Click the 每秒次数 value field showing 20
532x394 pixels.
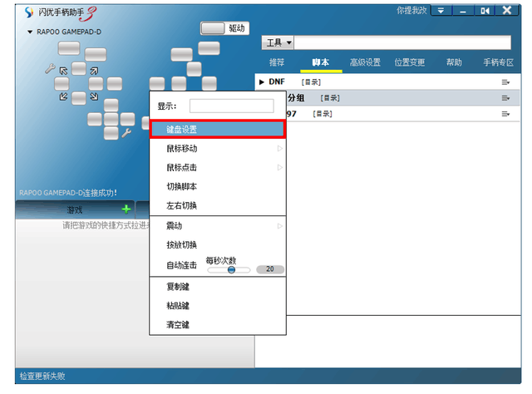(x=270, y=269)
